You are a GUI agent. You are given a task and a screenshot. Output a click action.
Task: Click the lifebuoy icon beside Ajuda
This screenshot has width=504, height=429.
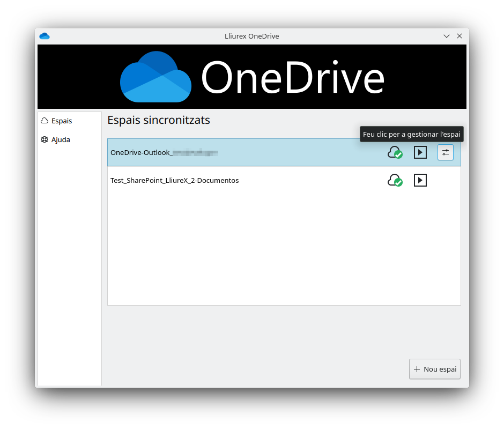pos(45,140)
